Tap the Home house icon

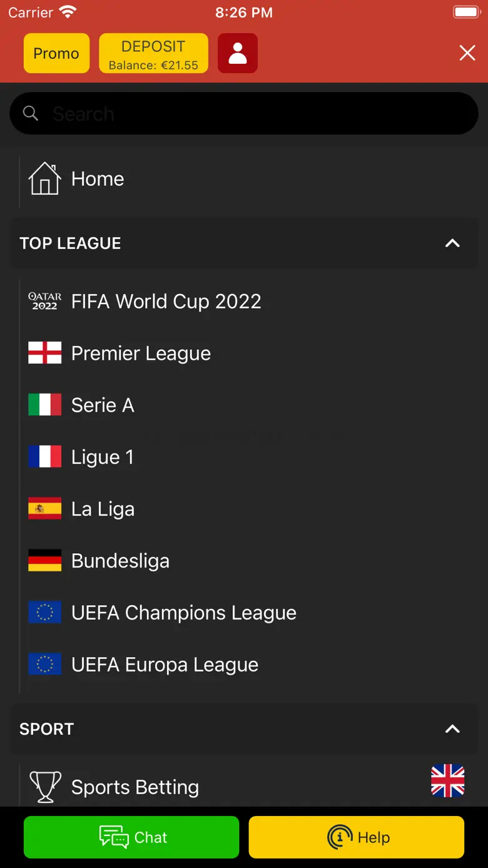tap(44, 178)
